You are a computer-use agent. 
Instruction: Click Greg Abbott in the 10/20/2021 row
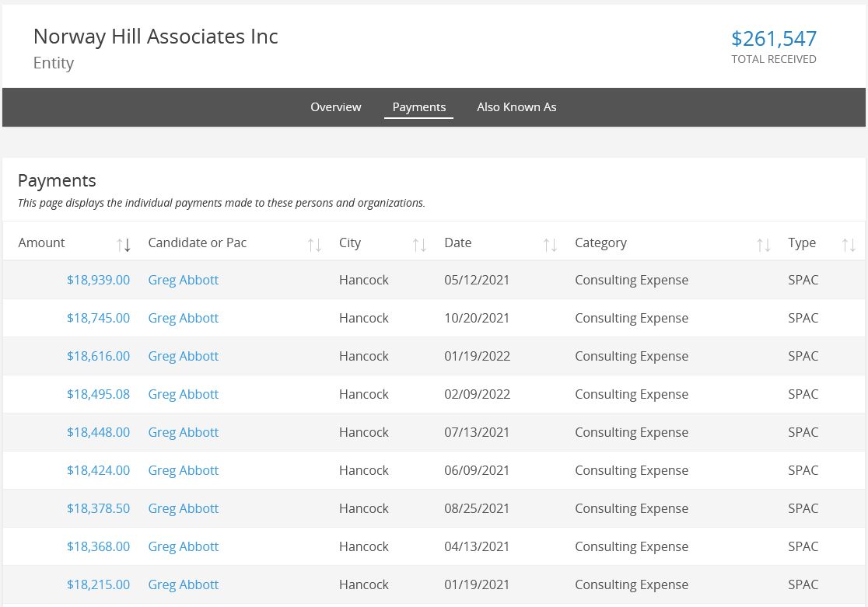coord(184,318)
